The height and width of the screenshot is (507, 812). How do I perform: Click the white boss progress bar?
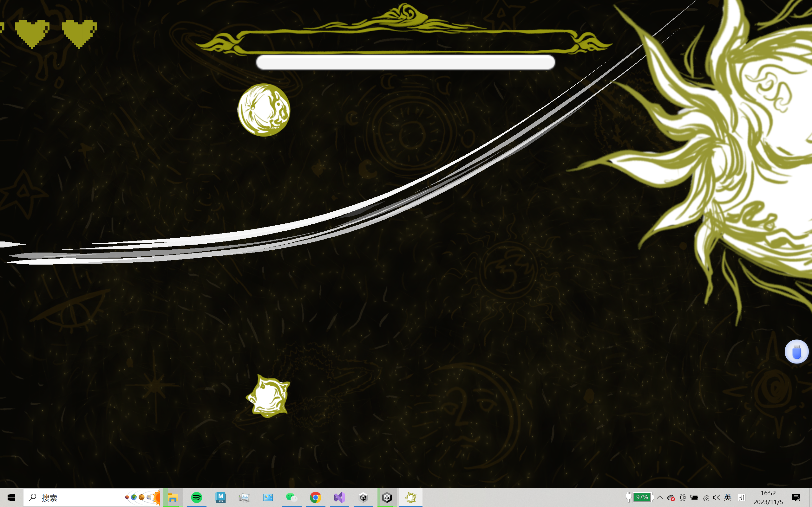(x=405, y=63)
